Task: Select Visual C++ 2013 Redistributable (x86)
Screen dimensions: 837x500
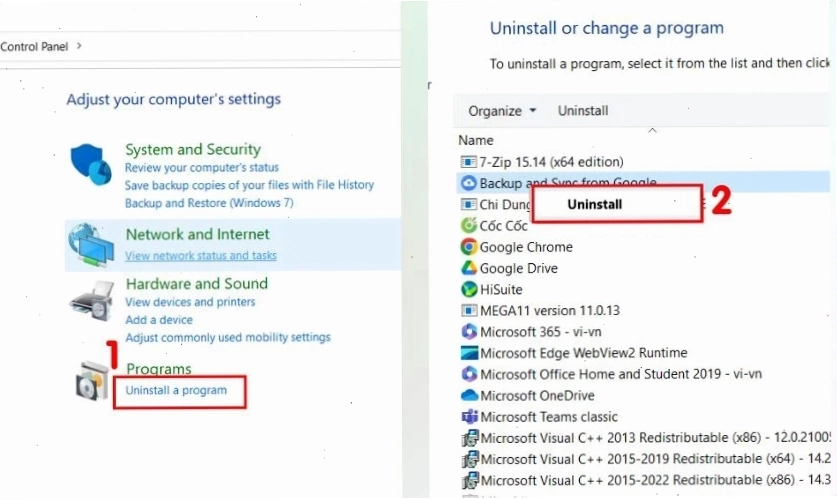Action: point(656,438)
